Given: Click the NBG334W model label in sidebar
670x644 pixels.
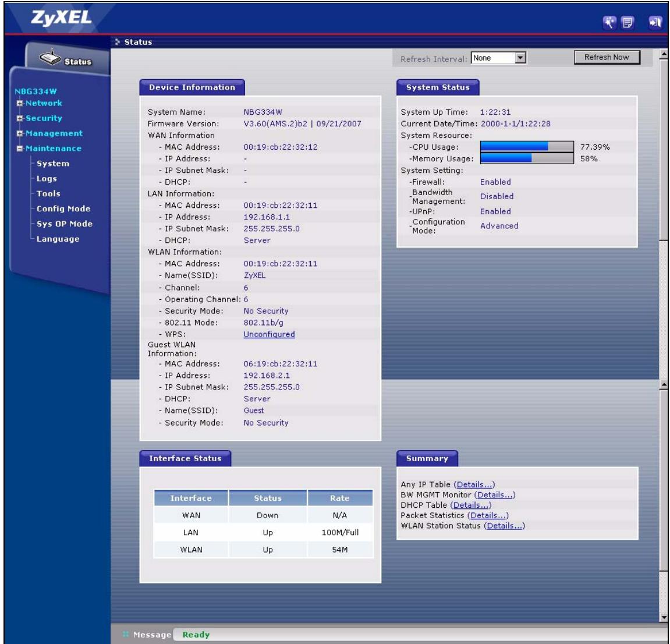Looking at the screenshot, I should click(36, 91).
